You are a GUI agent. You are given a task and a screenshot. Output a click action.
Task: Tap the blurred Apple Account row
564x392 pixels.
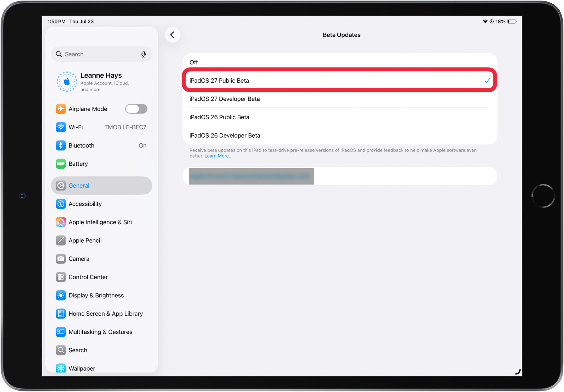[340, 176]
